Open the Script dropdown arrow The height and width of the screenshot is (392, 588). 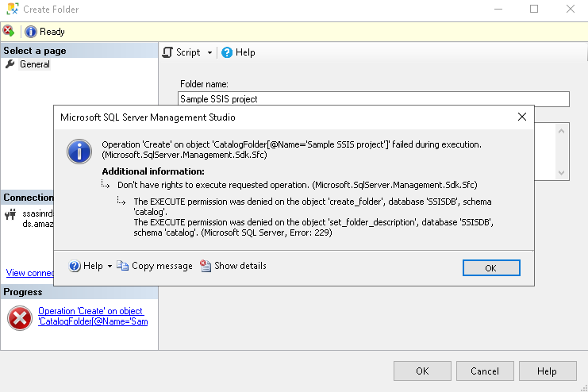(209, 52)
